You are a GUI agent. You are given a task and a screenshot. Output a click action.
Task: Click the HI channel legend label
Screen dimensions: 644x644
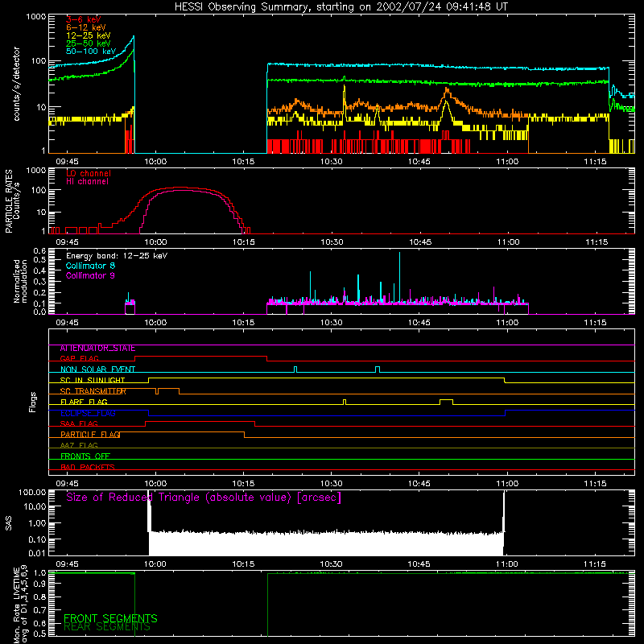click(88, 182)
